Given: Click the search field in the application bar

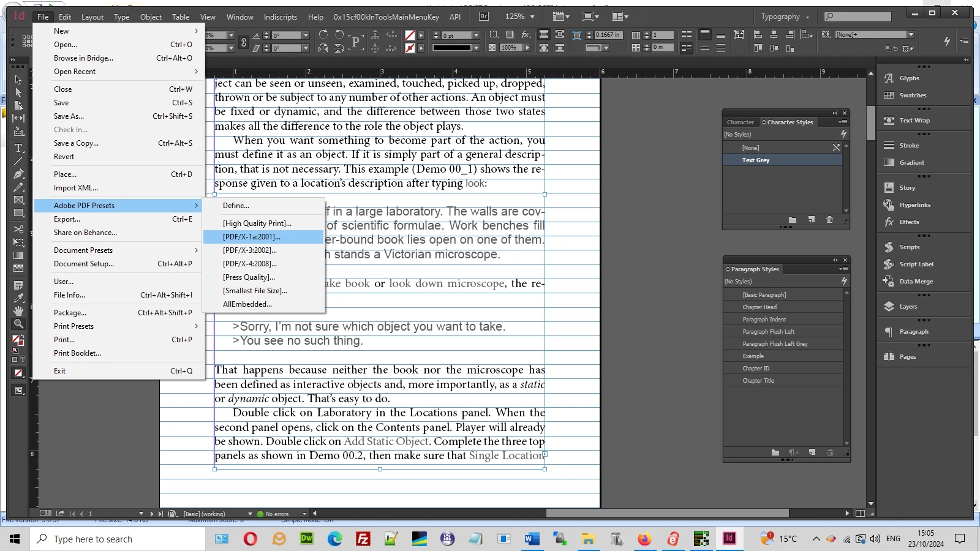Looking at the screenshot, I should click(857, 17).
